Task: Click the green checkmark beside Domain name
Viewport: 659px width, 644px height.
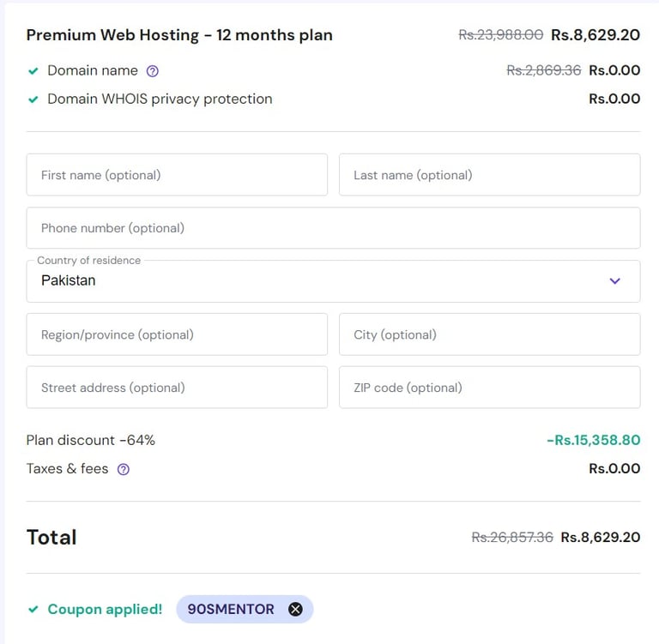Action: click(x=33, y=71)
